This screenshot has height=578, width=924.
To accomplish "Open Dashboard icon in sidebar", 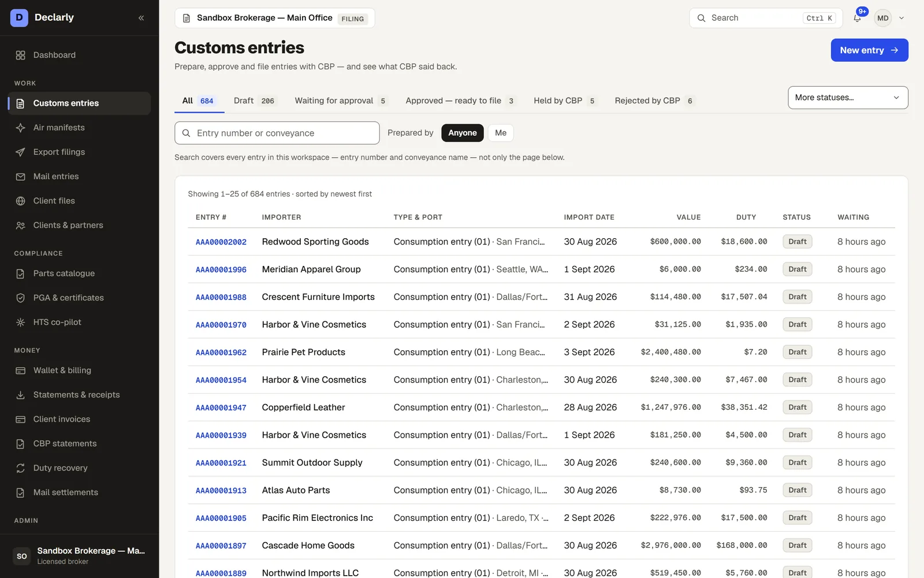I will coord(20,55).
